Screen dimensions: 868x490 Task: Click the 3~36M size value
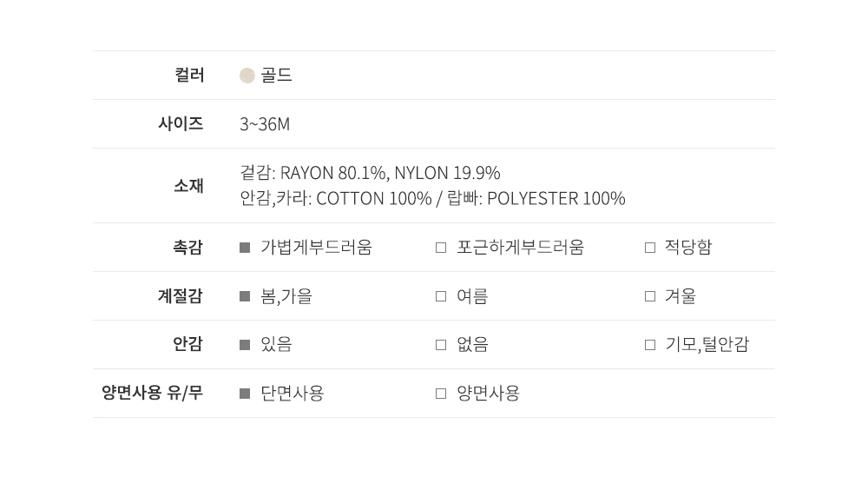(x=265, y=124)
